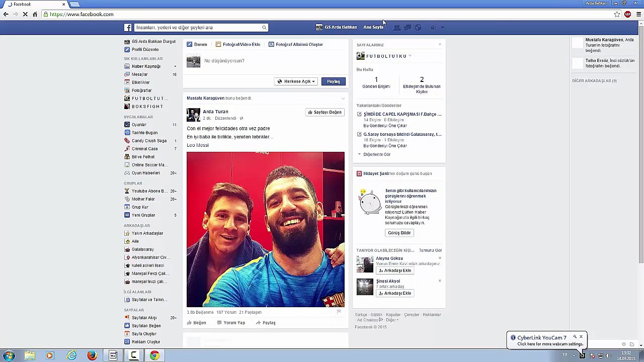Screen dimensions: 644x362
Task: Open the Messi and Arda Turan selfie photo
Action: click(266, 229)
